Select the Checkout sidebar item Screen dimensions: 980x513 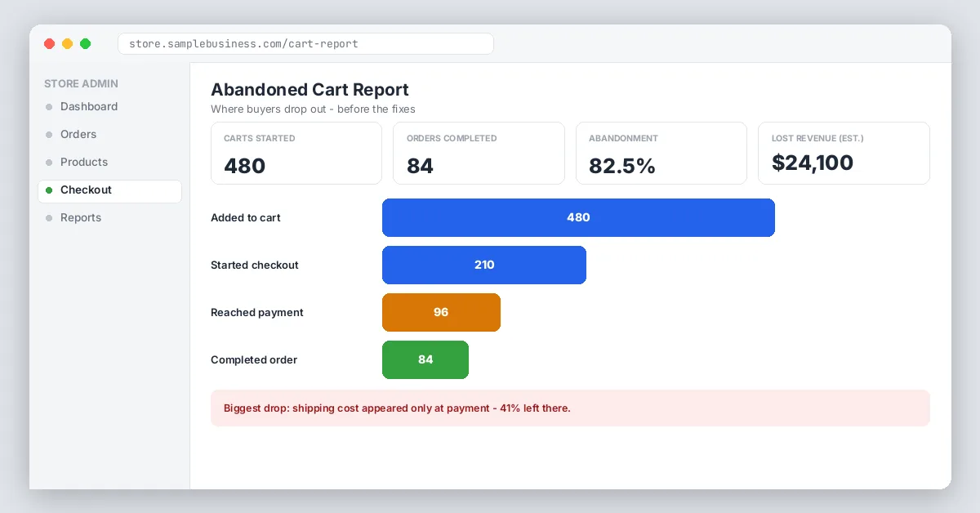coord(109,190)
